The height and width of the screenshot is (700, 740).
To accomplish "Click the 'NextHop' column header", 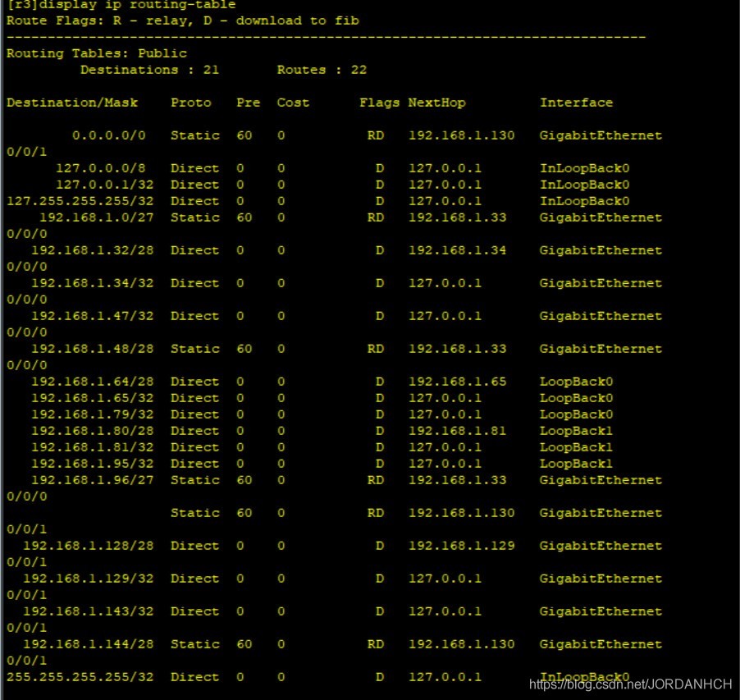I will coord(437,103).
